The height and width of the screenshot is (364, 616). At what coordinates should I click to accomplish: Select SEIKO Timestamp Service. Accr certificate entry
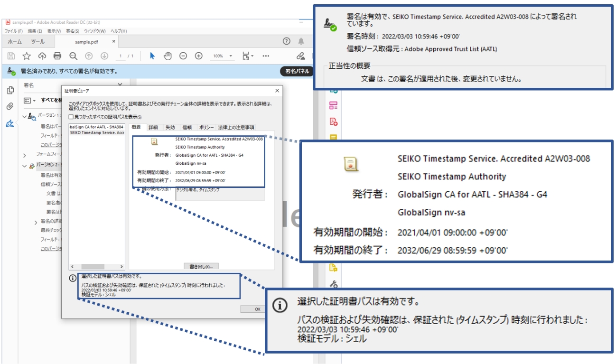[x=97, y=133]
